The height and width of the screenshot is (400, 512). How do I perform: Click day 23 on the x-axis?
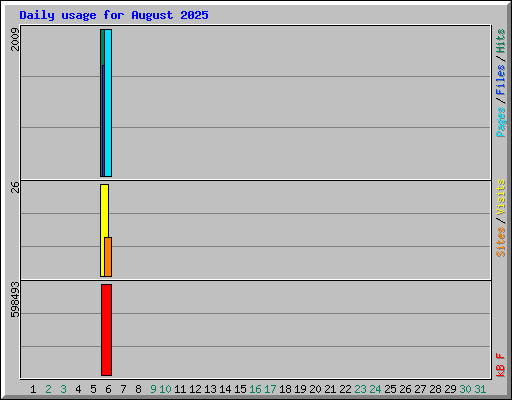(360, 389)
